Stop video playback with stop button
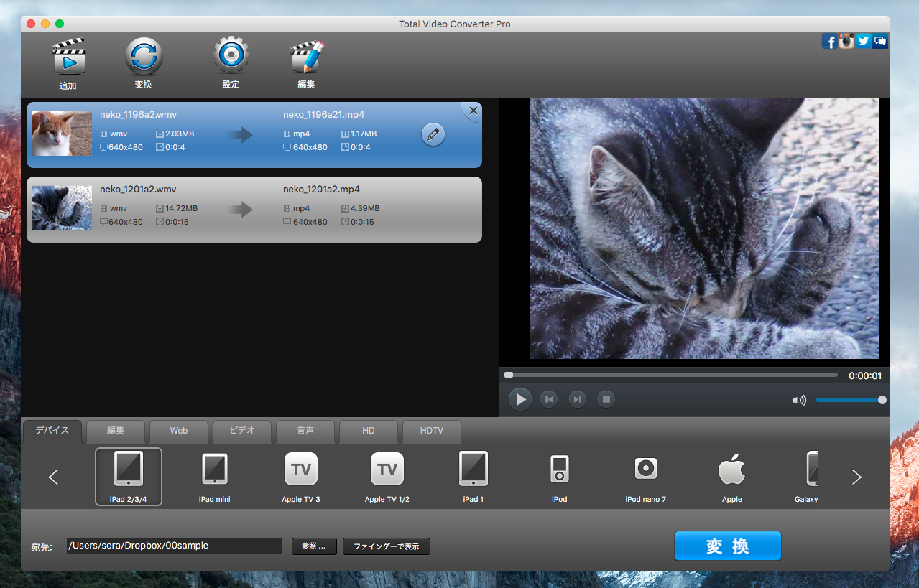Image resolution: width=919 pixels, height=588 pixels. [606, 399]
